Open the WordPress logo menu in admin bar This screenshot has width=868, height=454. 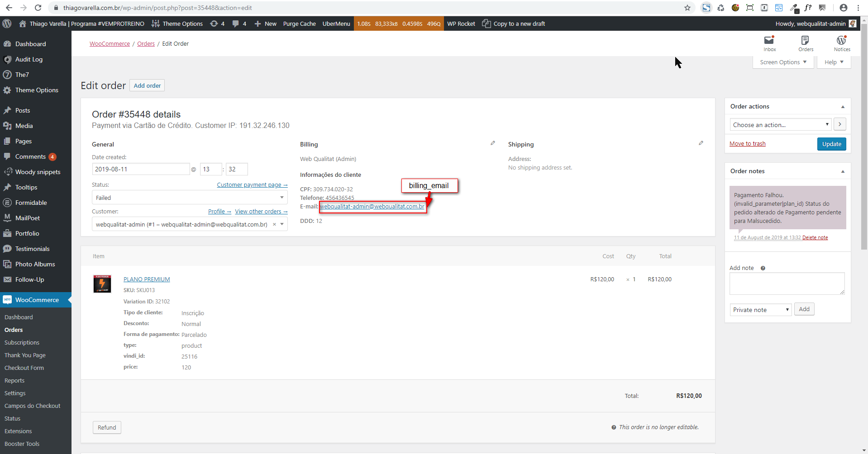coord(7,24)
